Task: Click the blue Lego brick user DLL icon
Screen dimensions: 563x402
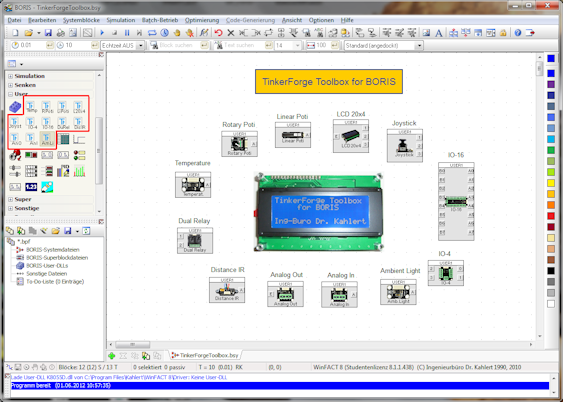Action: [15, 107]
